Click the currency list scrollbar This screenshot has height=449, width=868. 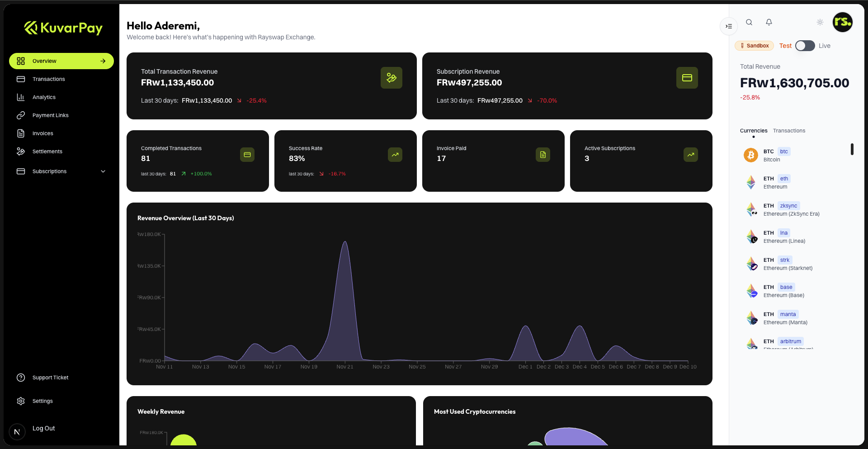pyautogui.click(x=852, y=149)
